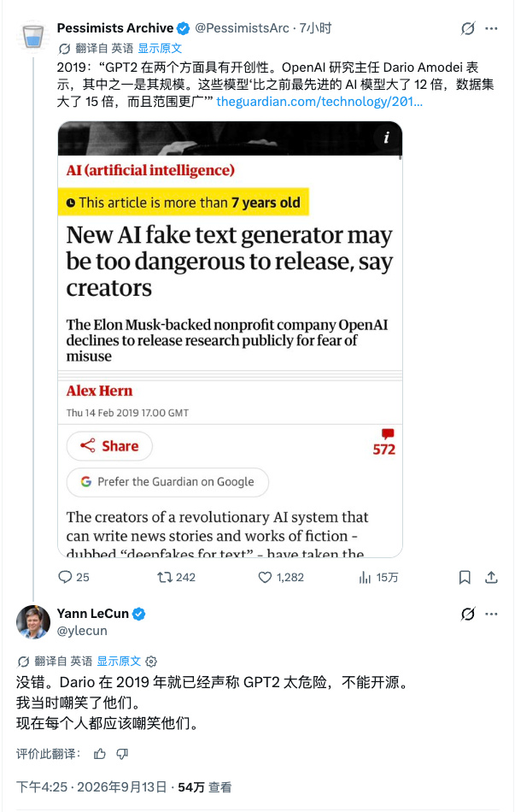Show original text of LeCun's reply
Image resolution: width=515 pixels, height=812 pixels.
tap(119, 662)
